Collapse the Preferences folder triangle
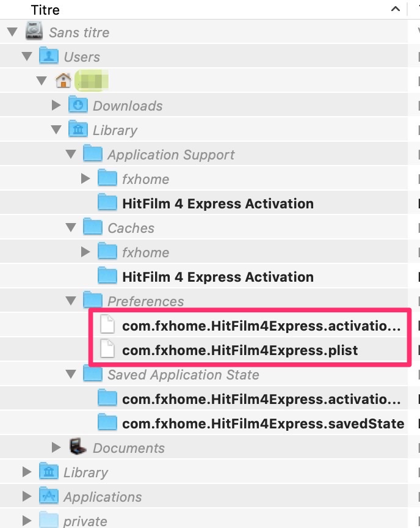This screenshot has width=420, height=528. point(71,301)
